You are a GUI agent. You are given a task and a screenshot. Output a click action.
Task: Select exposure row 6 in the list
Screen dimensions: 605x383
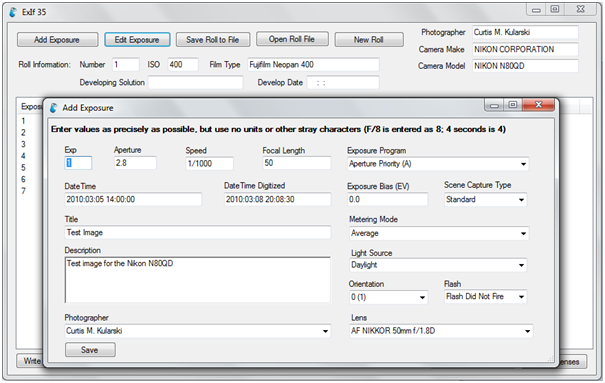click(x=23, y=179)
